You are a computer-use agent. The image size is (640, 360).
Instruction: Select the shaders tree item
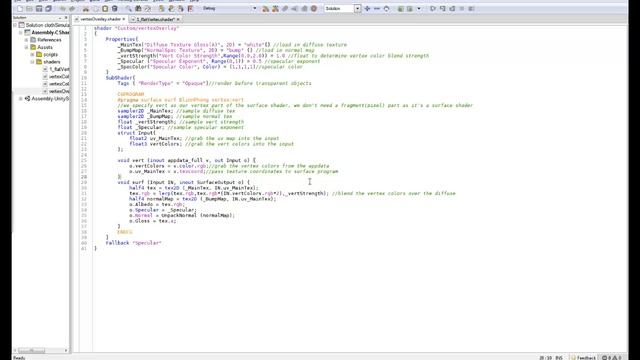[52, 62]
